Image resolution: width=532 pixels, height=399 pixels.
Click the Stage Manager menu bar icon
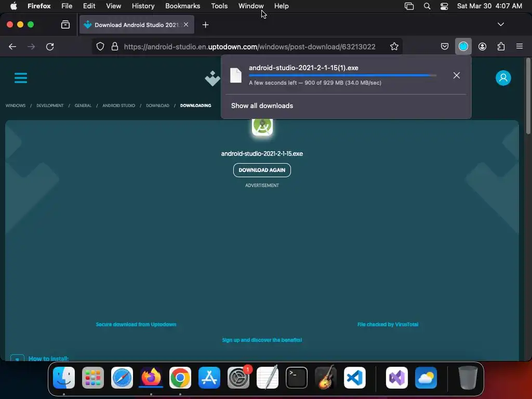coord(409,6)
